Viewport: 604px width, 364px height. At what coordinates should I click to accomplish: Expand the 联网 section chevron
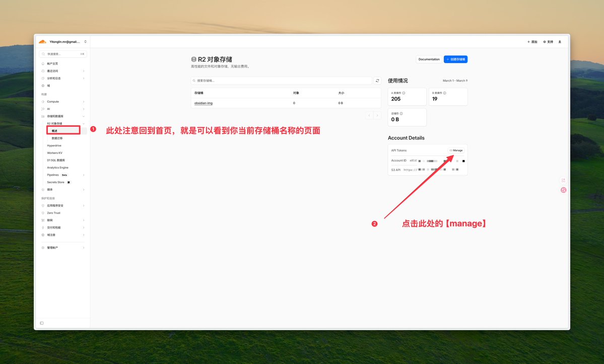pos(84,220)
